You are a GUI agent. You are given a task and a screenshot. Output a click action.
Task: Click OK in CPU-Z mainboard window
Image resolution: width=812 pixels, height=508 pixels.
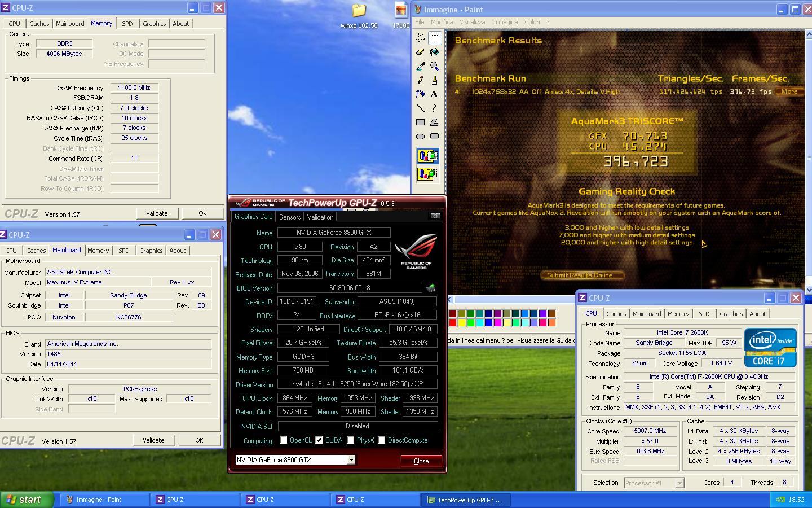point(199,440)
